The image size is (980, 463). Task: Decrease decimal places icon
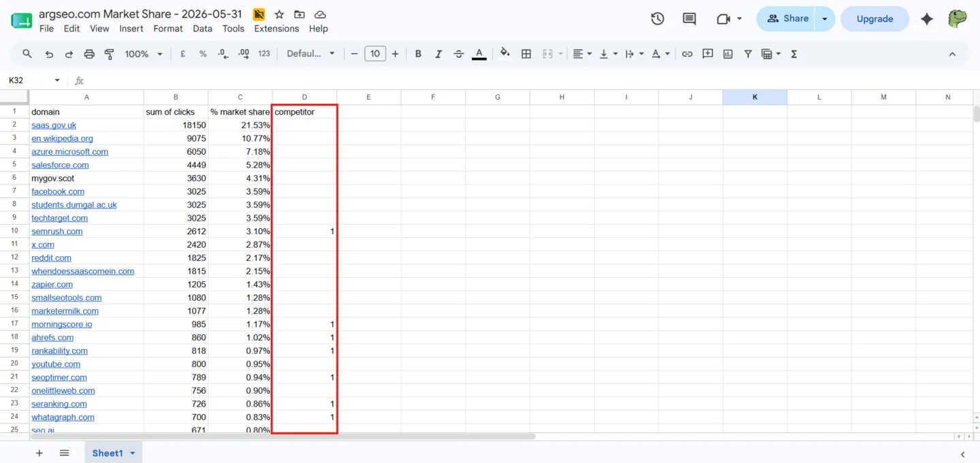223,54
